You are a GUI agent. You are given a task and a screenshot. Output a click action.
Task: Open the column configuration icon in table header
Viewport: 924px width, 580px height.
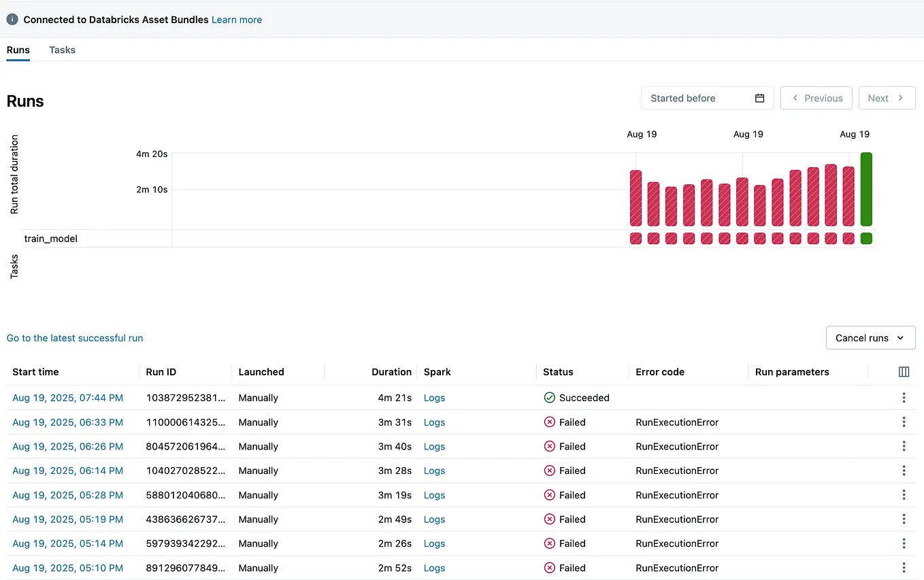pyautogui.click(x=904, y=372)
